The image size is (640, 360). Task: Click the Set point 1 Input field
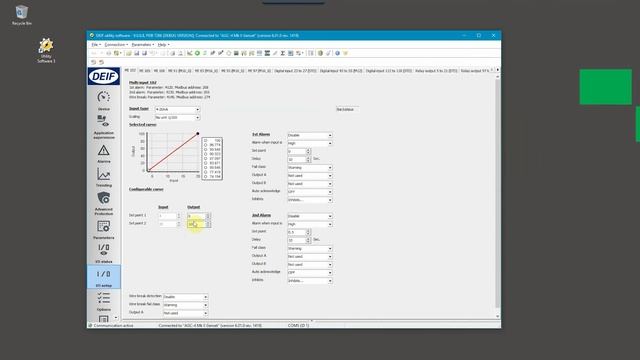167,216
